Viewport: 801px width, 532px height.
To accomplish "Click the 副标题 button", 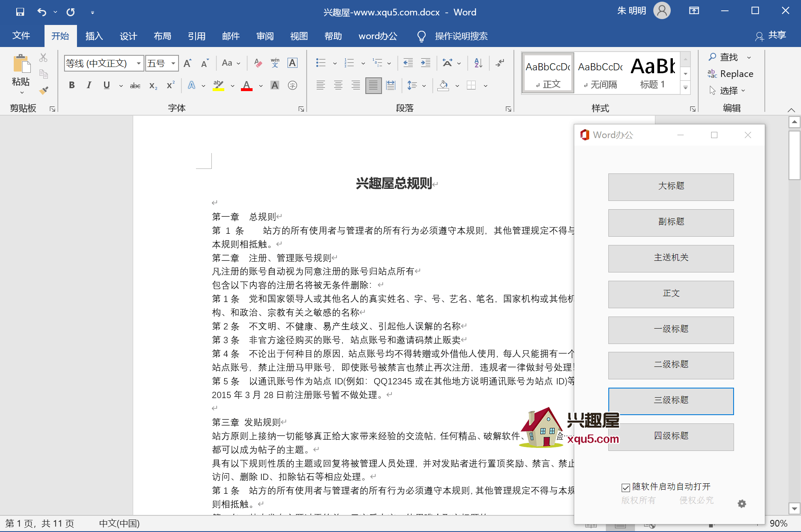I will [x=671, y=223].
